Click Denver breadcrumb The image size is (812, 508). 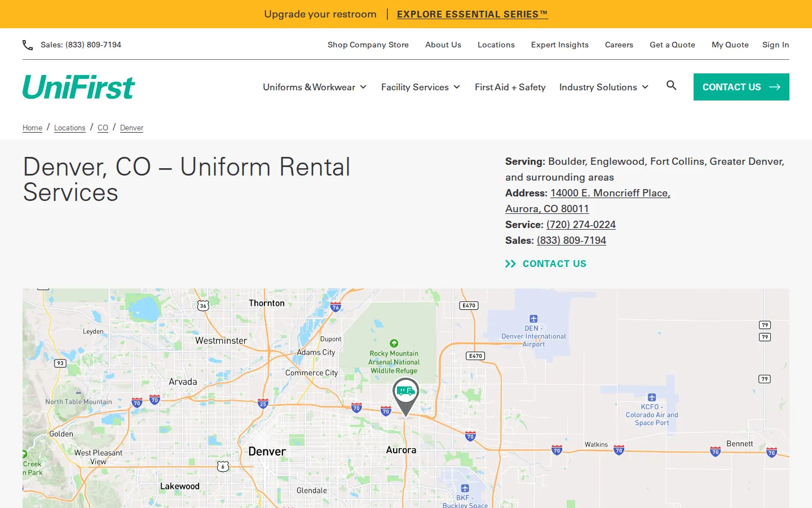(131, 128)
